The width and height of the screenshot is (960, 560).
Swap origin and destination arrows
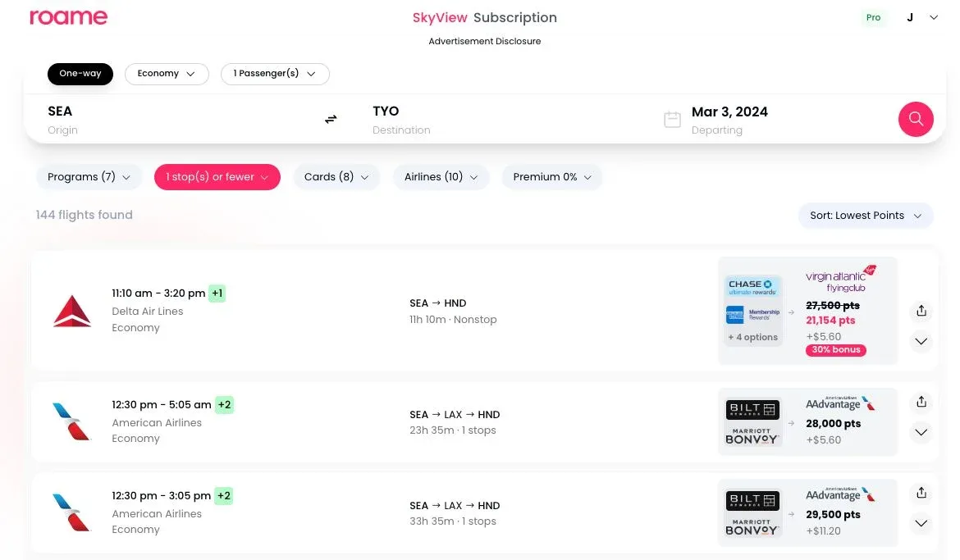point(331,119)
